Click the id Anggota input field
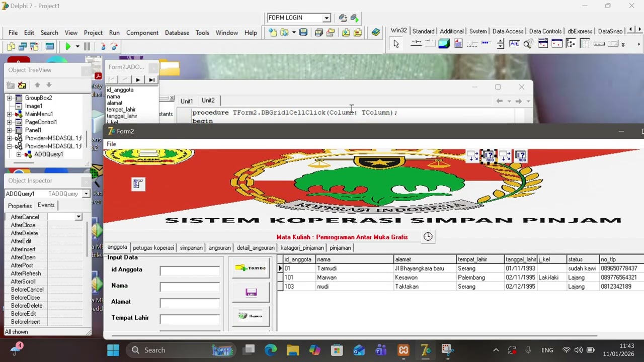 pyautogui.click(x=190, y=271)
